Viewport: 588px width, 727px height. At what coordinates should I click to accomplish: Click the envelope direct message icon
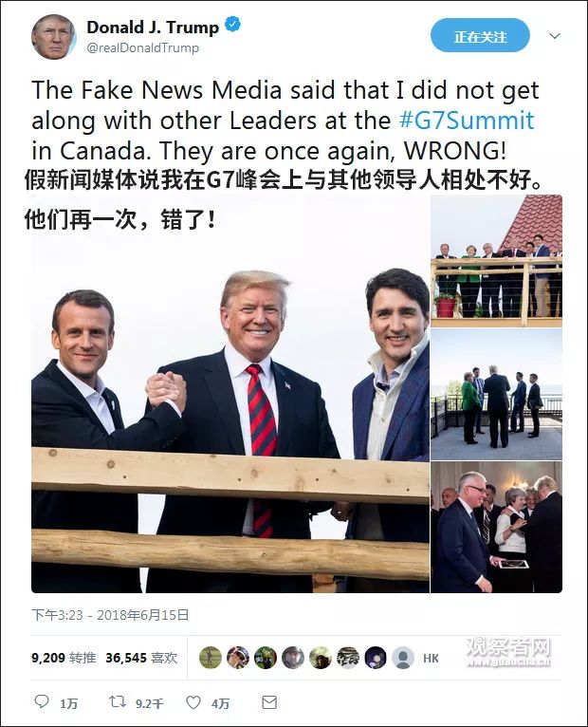(269, 702)
